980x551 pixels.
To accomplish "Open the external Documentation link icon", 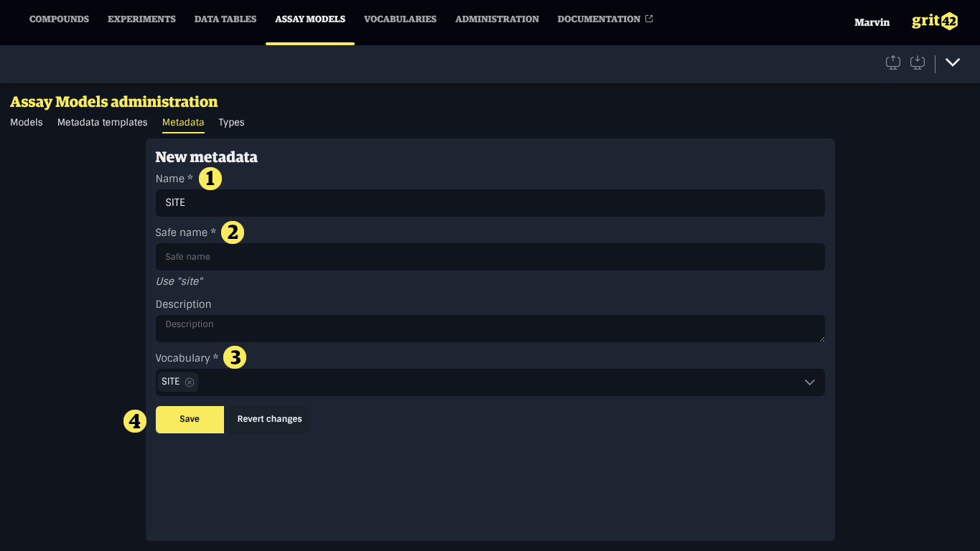I will click(x=649, y=19).
